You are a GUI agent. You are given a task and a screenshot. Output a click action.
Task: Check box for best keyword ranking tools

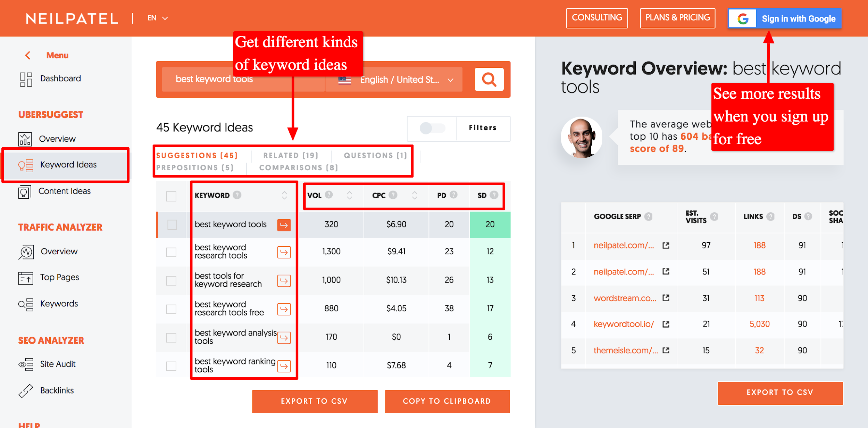tap(171, 366)
